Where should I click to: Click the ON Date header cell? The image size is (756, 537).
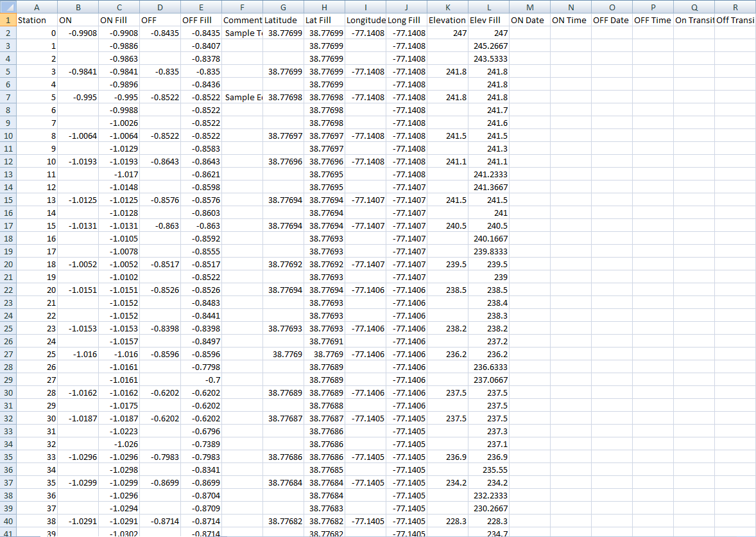point(529,20)
